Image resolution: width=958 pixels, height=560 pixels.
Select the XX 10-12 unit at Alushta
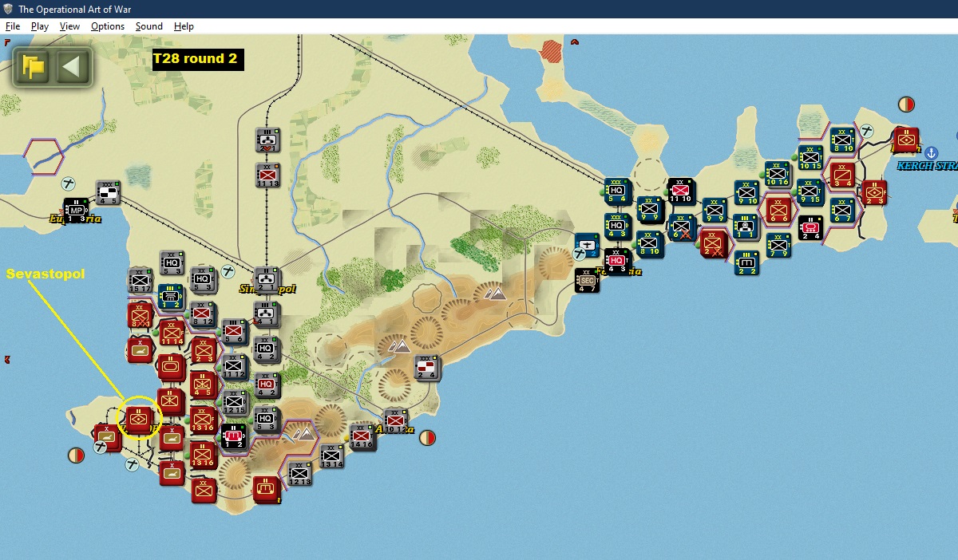[x=395, y=420]
